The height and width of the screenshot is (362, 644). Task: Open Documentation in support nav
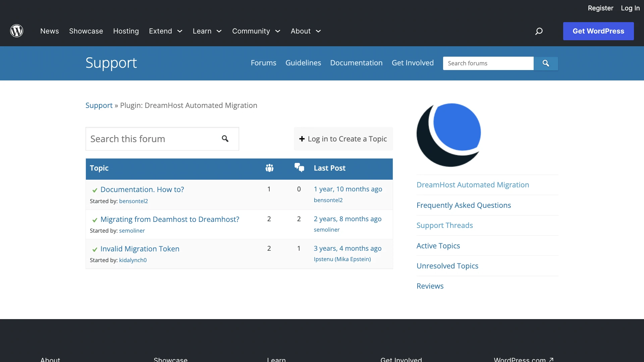356,63
